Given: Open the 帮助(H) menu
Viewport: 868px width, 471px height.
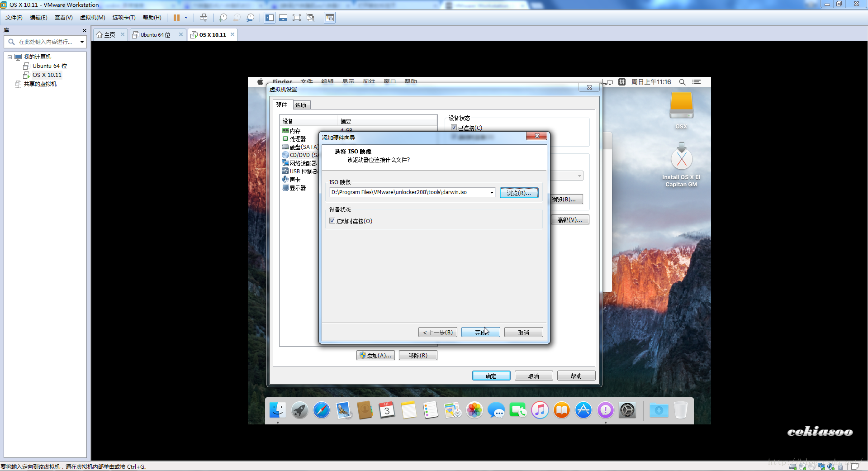Looking at the screenshot, I should click(152, 18).
